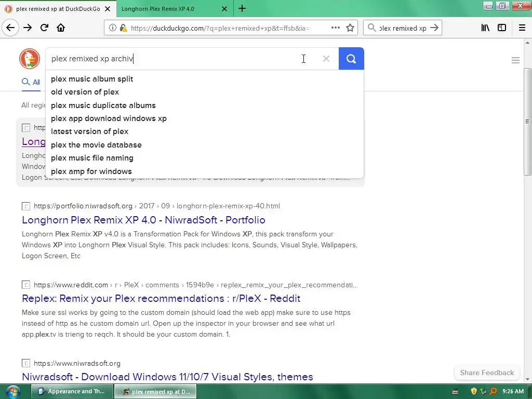
Task: Open on-screen keyboard tray icon
Action: [x=455, y=392]
